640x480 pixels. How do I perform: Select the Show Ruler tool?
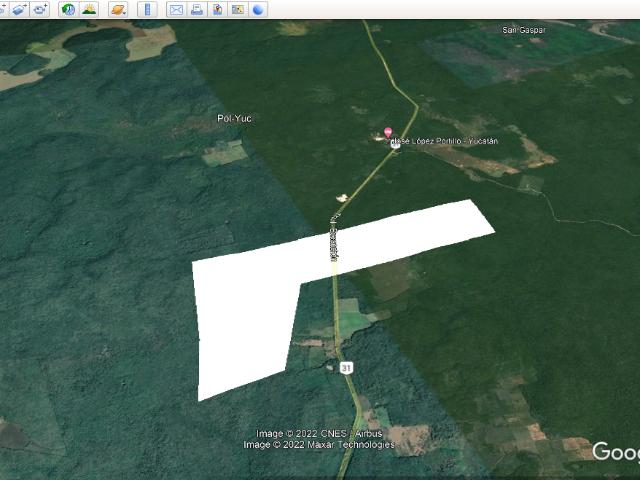147,9
